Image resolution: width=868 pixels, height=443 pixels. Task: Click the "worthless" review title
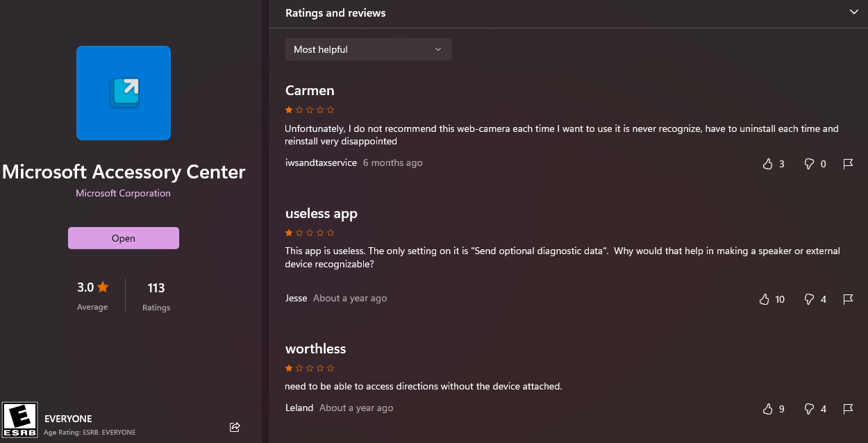[x=315, y=349]
